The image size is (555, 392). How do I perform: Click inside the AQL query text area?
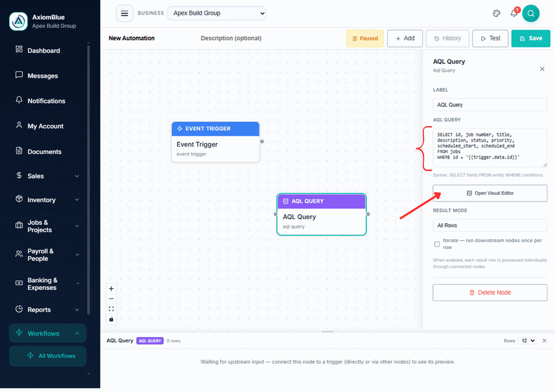pyautogui.click(x=490, y=148)
